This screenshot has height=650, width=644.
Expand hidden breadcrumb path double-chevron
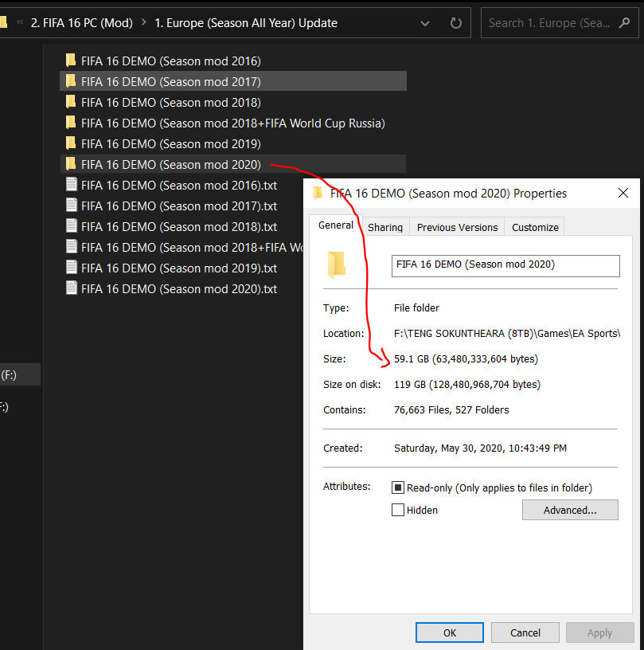(19, 22)
